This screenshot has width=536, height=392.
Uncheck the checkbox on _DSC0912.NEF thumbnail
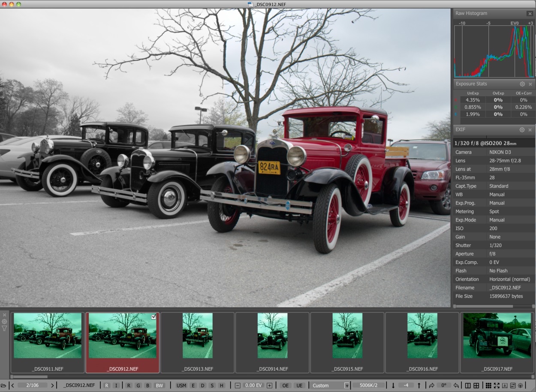pos(154,317)
